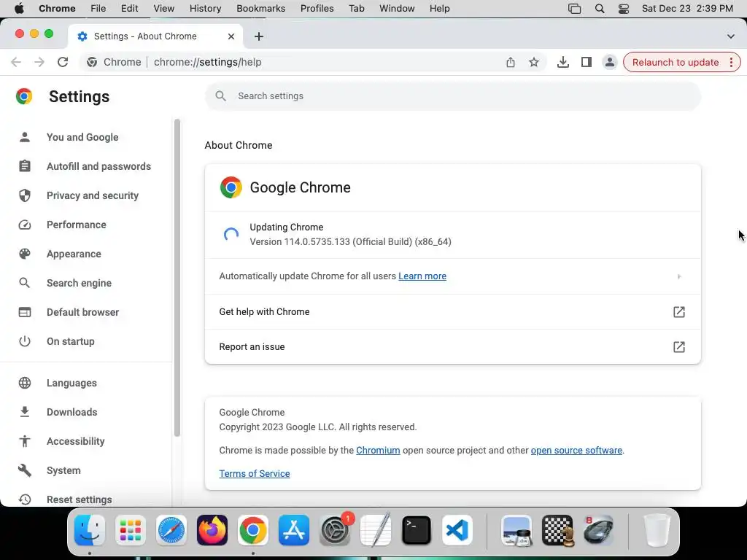Open Autofill and passwords section

coord(98,166)
